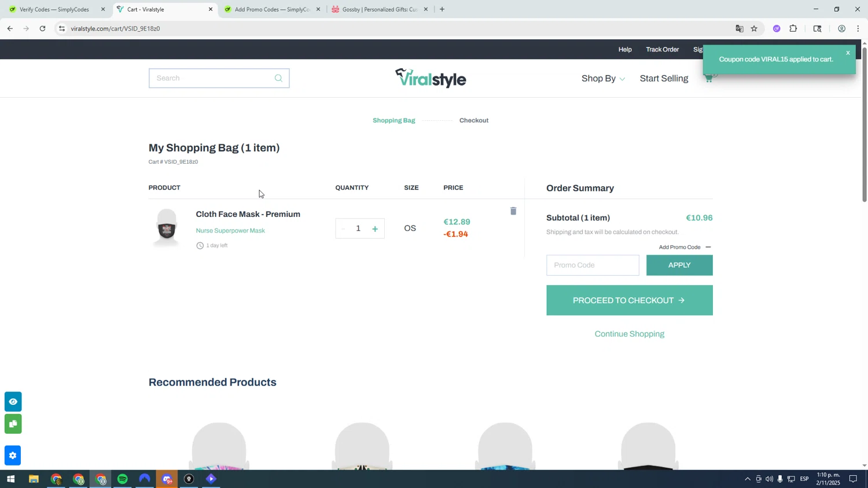Click the Viralstyle logo
Screen dimensions: 868x488
click(x=431, y=78)
